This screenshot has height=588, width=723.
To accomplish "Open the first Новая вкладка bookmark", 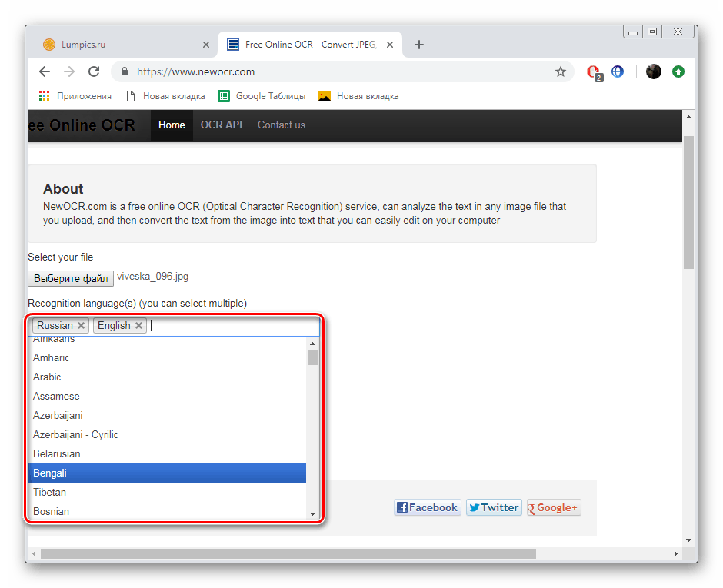I will pos(165,96).
